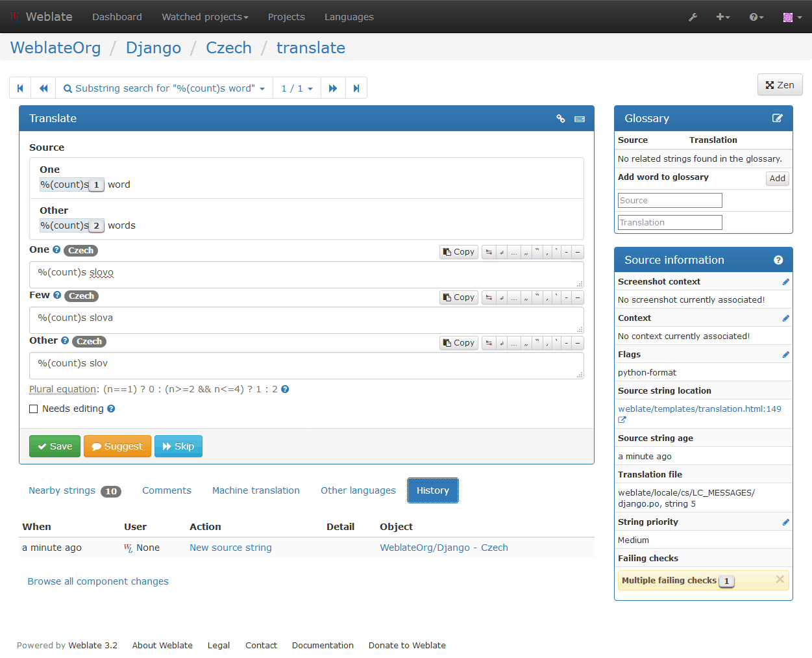Dismiss the Multiple failing checks alert
The image size is (812, 658).
(x=780, y=579)
